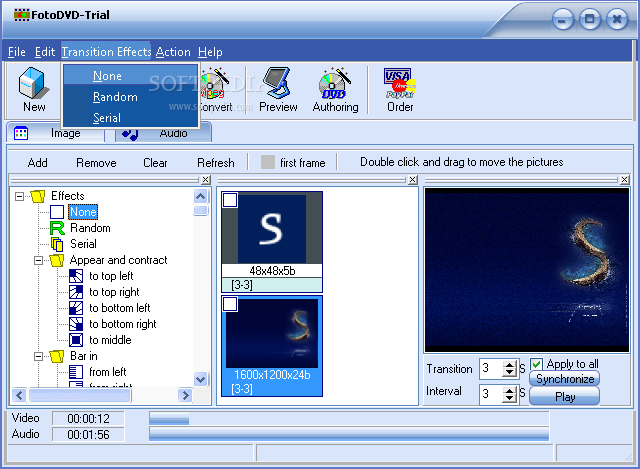Increase the Interval seconds spinner

coord(509,390)
